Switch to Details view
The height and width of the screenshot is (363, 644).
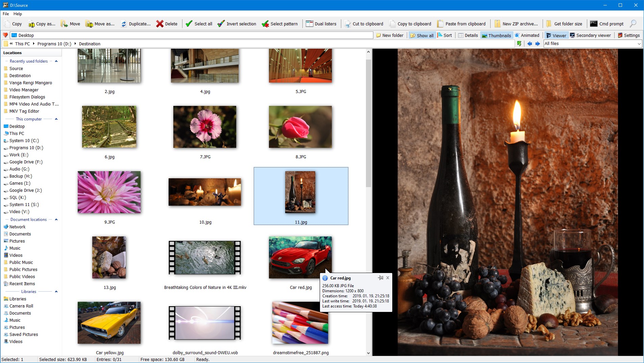[x=468, y=35]
